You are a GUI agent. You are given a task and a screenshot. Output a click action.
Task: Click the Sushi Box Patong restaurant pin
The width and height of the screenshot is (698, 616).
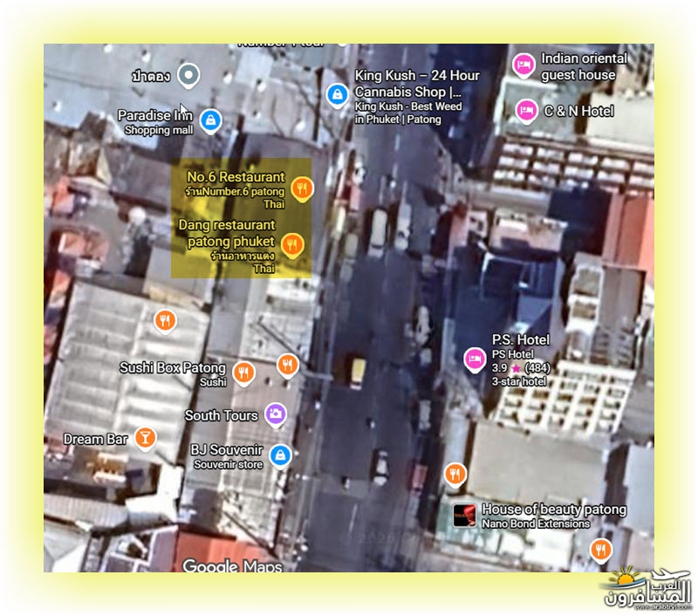(x=244, y=372)
